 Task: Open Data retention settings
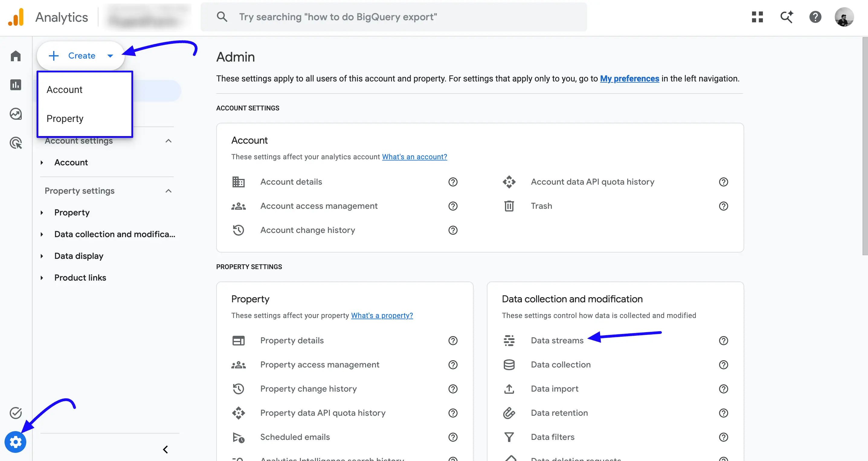coord(559,413)
